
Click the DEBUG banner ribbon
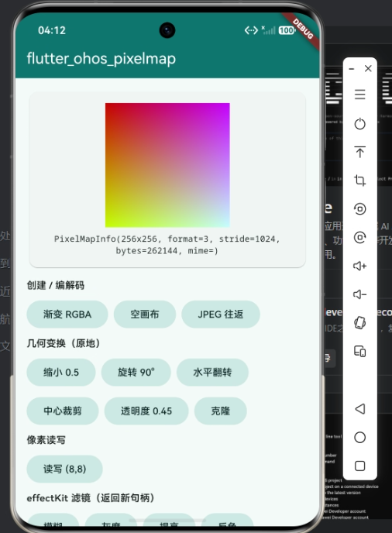(x=302, y=29)
